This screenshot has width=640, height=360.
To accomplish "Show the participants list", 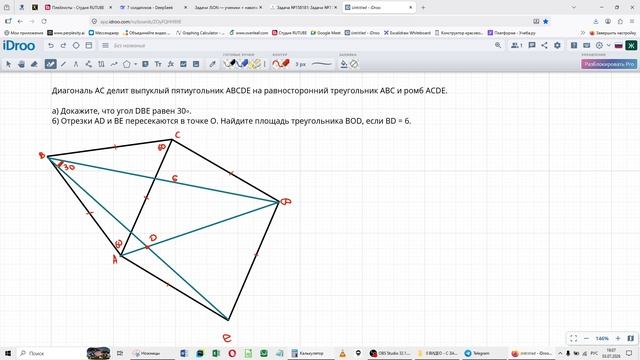I will [516, 45].
